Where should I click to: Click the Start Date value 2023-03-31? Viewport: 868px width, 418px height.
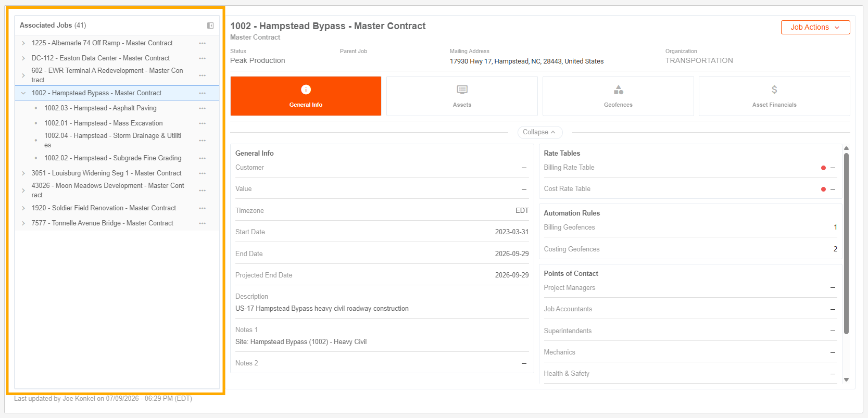coord(512,232)
